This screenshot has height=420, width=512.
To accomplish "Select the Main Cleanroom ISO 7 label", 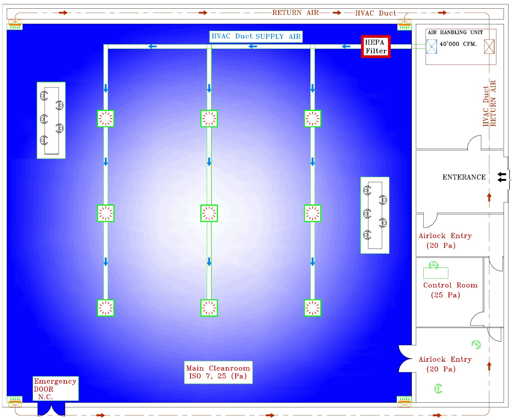I will (218, 372).
